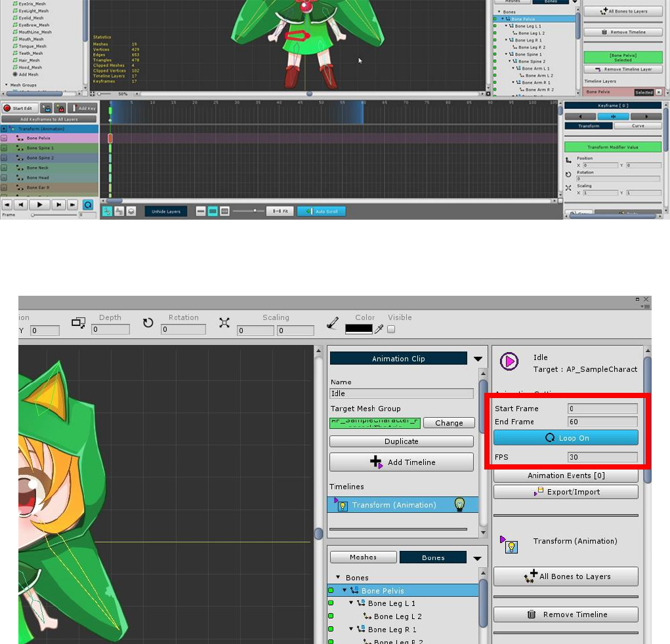Viewport: 670px width, 644px height.
Task: Click the timeline zoom slider next to Fit
Action: tap(248, 211)
